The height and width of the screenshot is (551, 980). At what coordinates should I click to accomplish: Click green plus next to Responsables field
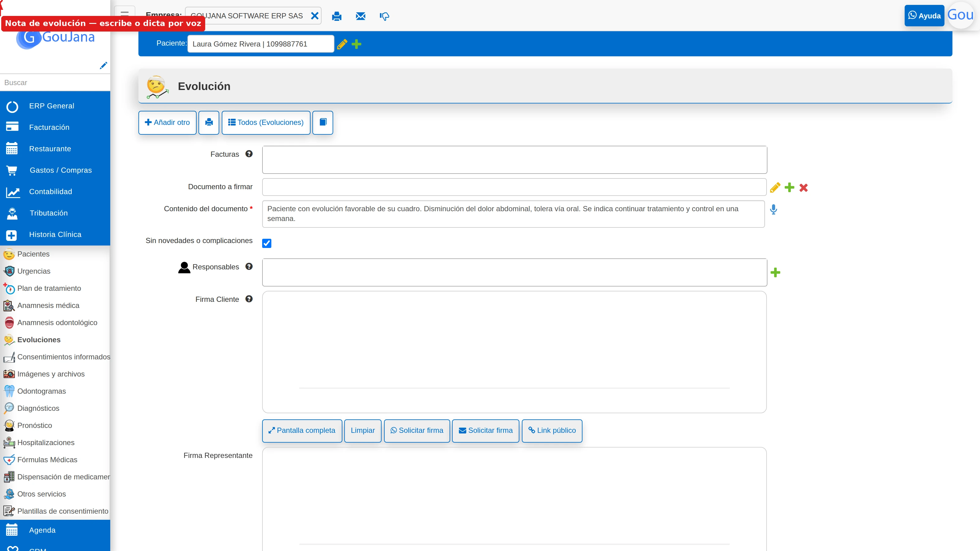pyautogui.click(x=775, y=272)
